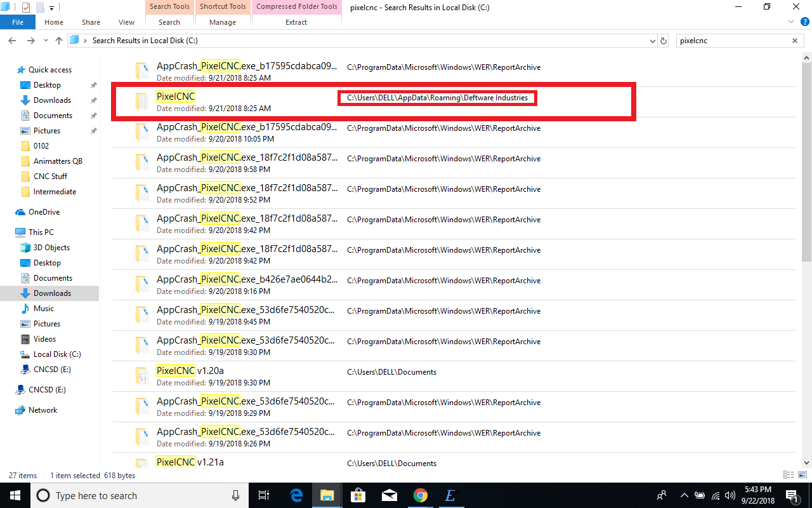Open pinned Desktop under Quick access
Screen dimensions: 812x508
click(x=48, y=85)
